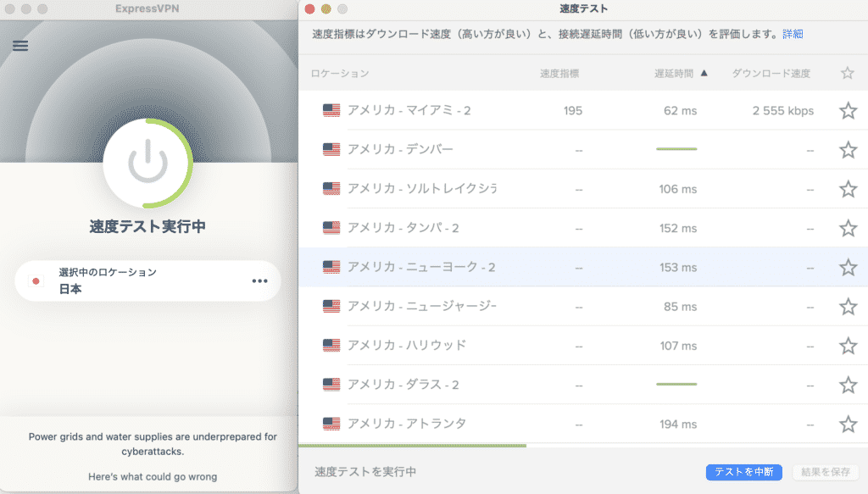Image resolution: width=868 pixels, height=494 pixels.
Task: Click US flag for ソルトレイクシティ row
Action: point(331,189)
